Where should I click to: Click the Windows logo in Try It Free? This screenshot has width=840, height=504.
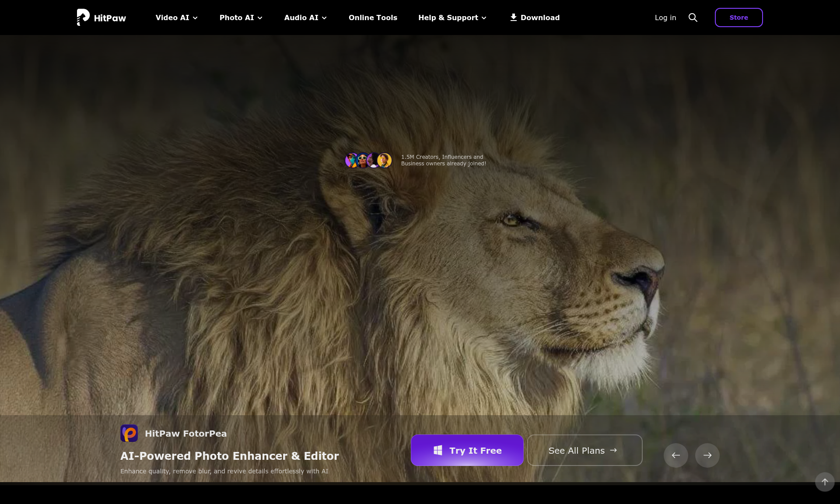(437, 450)
